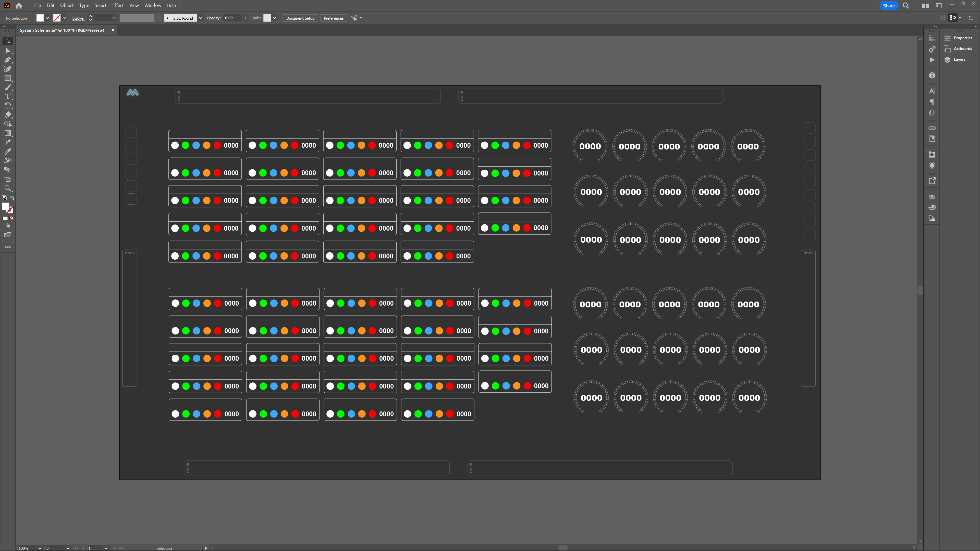
Task: Open the Object menu
Action: [65, 5]
